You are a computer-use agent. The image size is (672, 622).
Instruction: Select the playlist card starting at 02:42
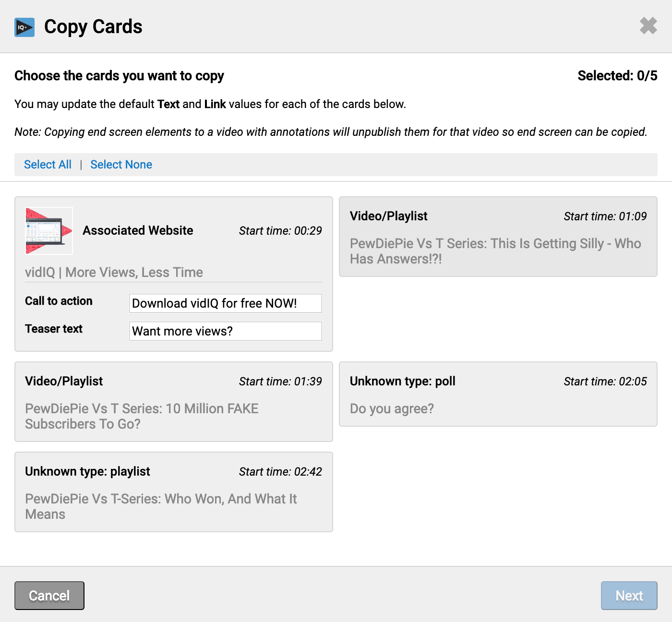[174, 492]
